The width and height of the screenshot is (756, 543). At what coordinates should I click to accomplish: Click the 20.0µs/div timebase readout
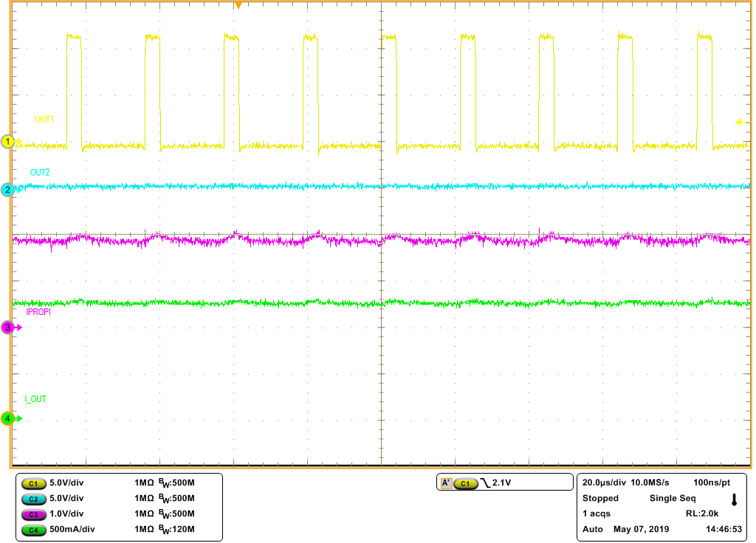pyautogui.click(x=603, y=481)
